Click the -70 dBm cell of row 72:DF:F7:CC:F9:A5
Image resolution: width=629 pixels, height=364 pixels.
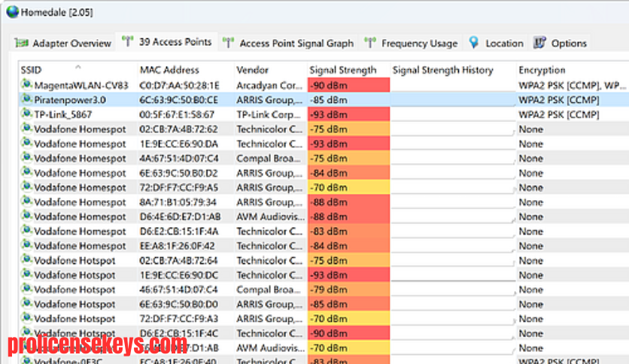[348, 187]
